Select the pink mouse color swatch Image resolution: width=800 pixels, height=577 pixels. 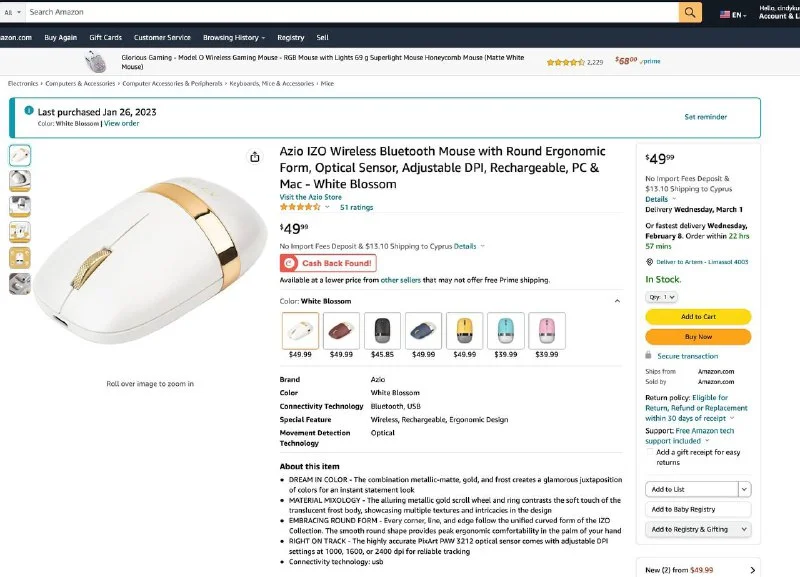[547, 330]
